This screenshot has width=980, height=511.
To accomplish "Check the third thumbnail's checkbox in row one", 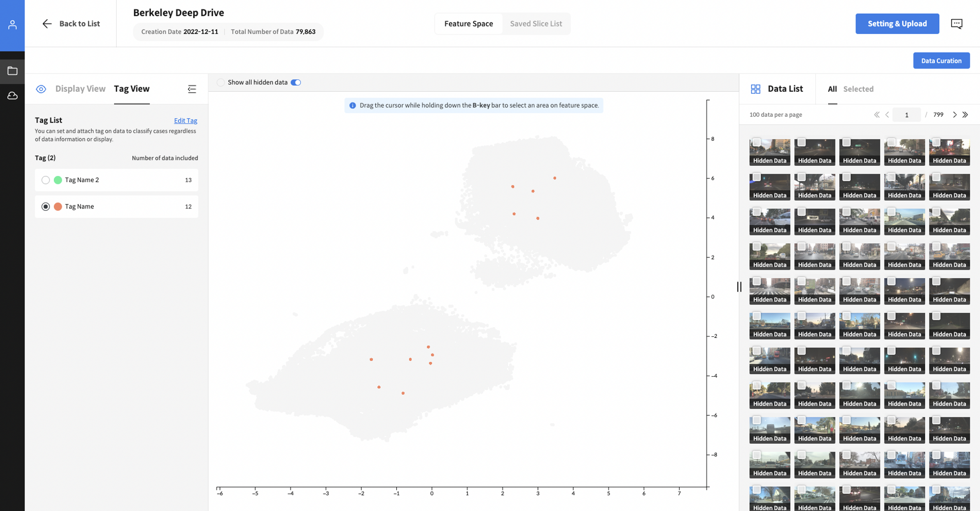I will pos(847,142).
